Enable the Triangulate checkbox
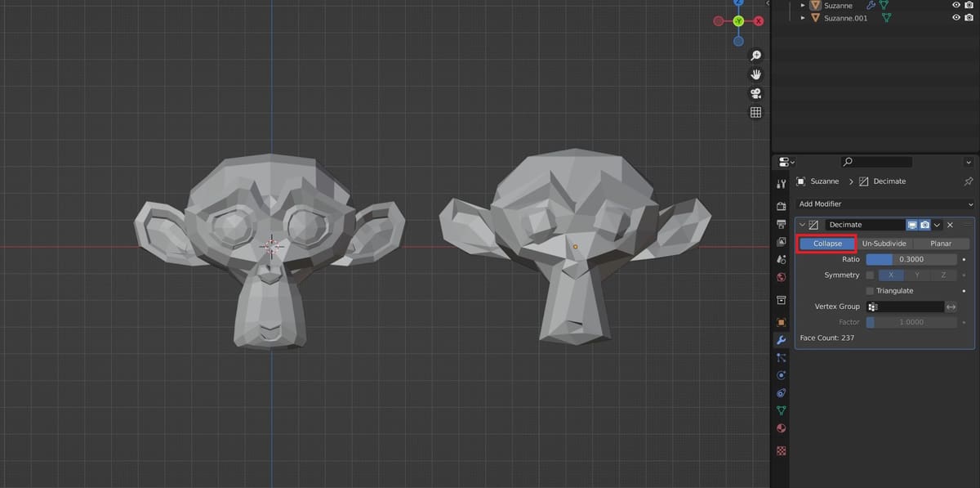The width and height of the screenshot is (980, 488). tap(870, 291)
